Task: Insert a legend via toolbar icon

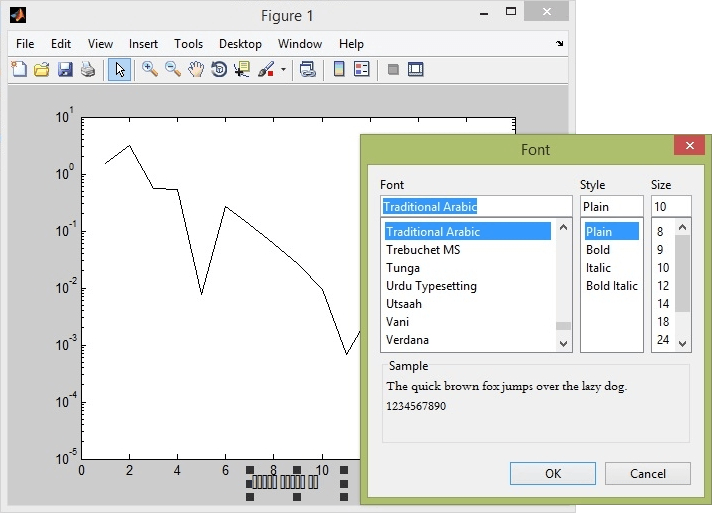Action: pos(361,69)
